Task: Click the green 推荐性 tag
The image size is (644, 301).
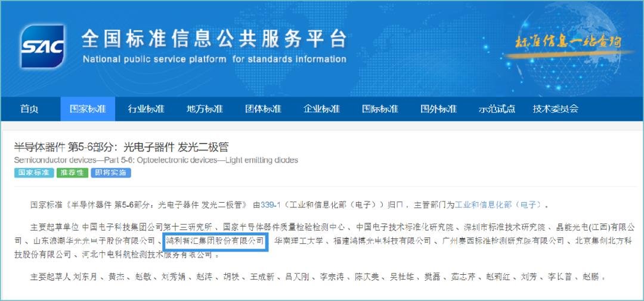Action: [x=72, y=173]
